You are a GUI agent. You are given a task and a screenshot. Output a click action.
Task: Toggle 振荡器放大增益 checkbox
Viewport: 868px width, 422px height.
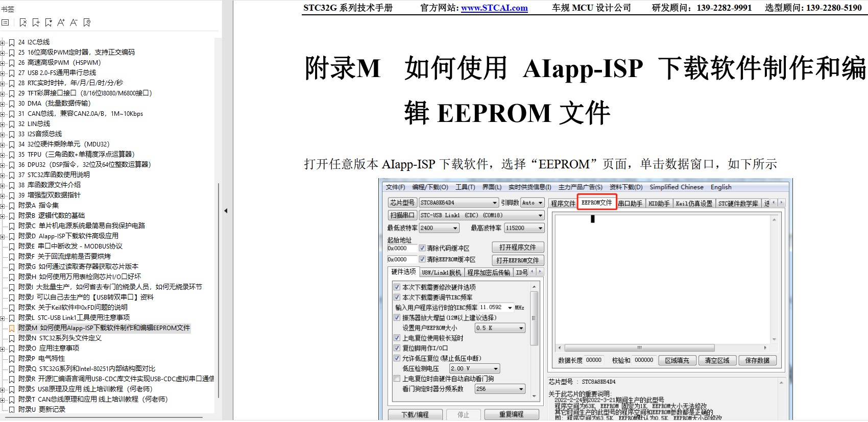397,317
